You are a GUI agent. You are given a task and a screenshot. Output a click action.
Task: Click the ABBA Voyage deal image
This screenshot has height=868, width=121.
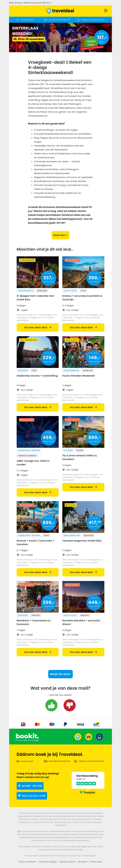pyautogui.click(x=38, y=432)
